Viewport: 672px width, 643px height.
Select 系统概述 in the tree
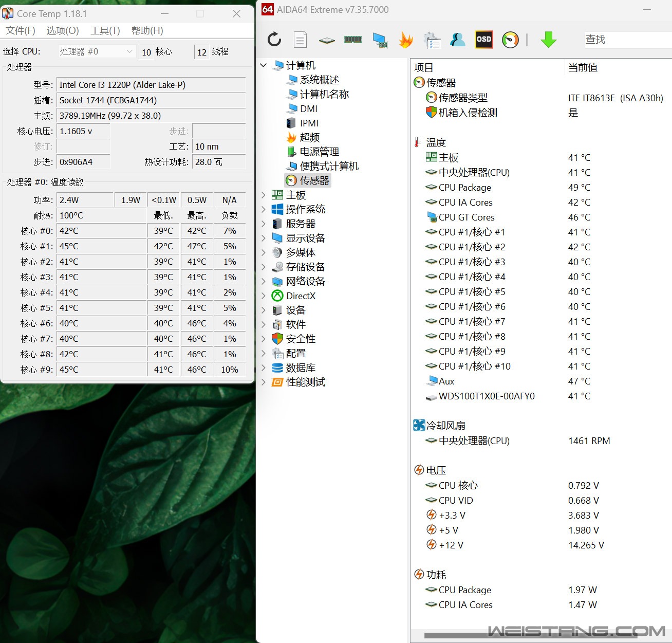319,80
